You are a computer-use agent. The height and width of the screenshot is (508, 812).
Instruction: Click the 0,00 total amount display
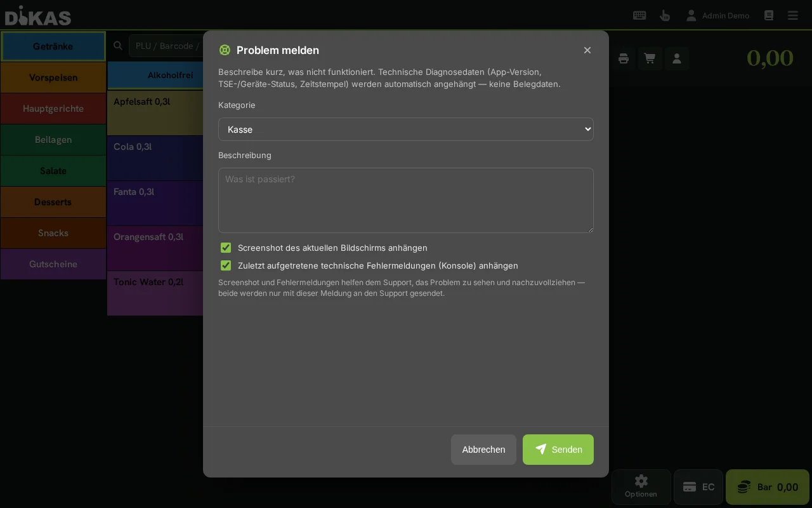click(x=769, y=58)
